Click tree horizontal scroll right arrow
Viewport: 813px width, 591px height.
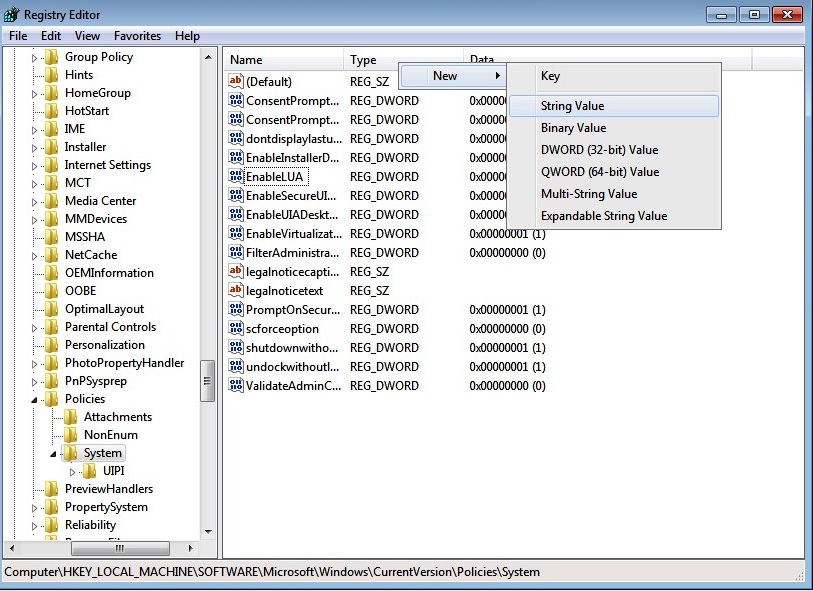(190, 548)
